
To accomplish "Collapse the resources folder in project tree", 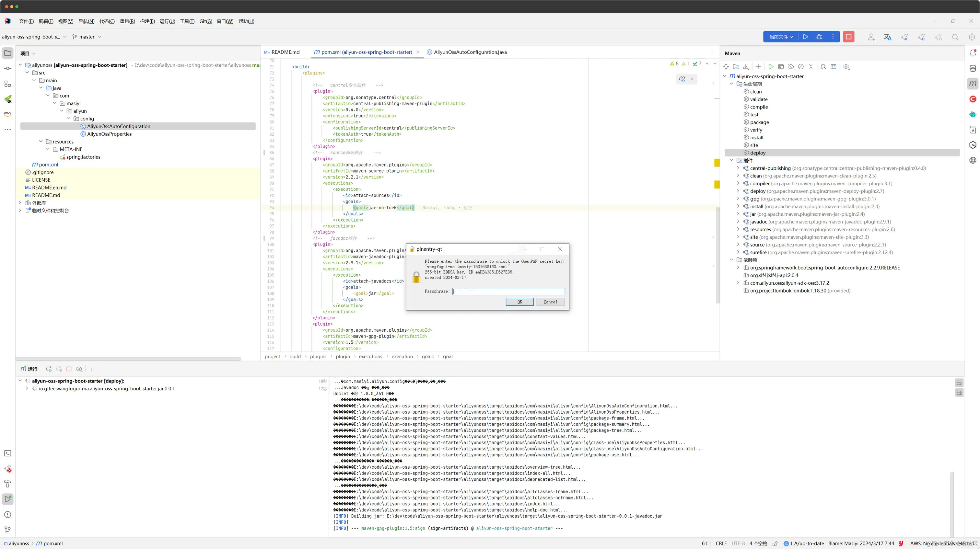I will (x=41, y=142).
